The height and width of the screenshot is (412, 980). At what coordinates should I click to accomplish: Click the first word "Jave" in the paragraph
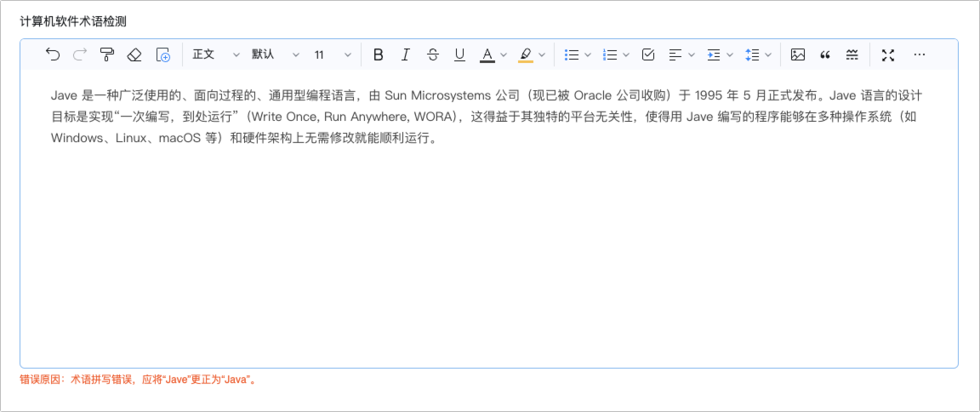coord(65,95)
